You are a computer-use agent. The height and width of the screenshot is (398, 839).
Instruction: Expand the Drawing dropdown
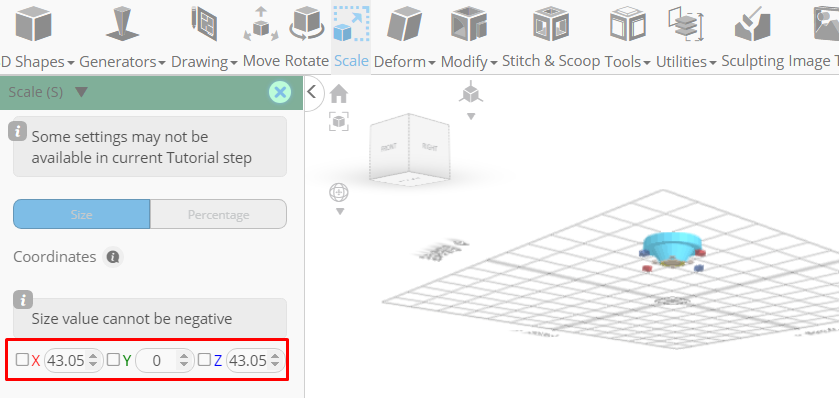(234, 63)
